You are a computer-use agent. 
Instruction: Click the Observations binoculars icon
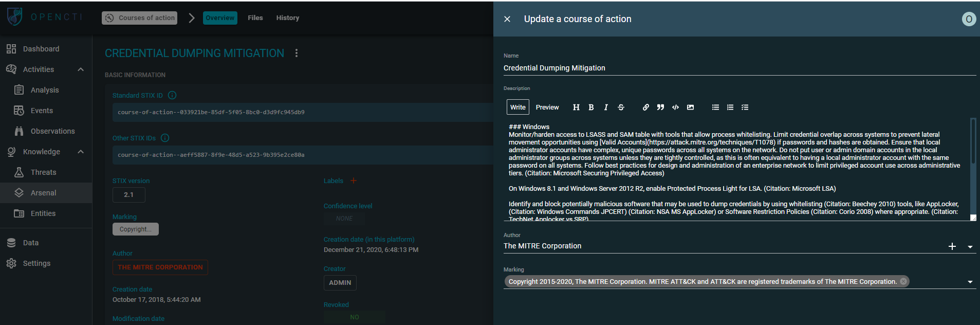[19, 131]
